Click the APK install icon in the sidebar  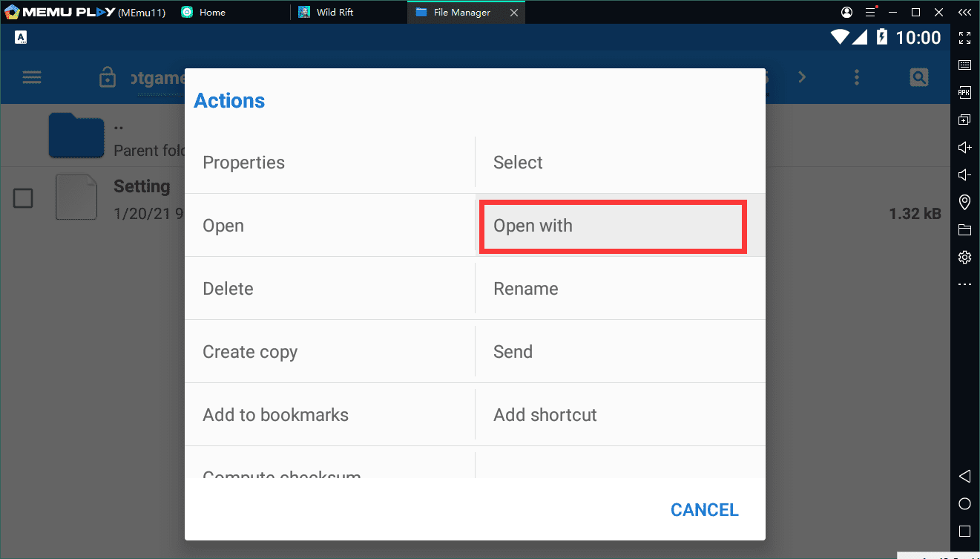click(964, 92)
